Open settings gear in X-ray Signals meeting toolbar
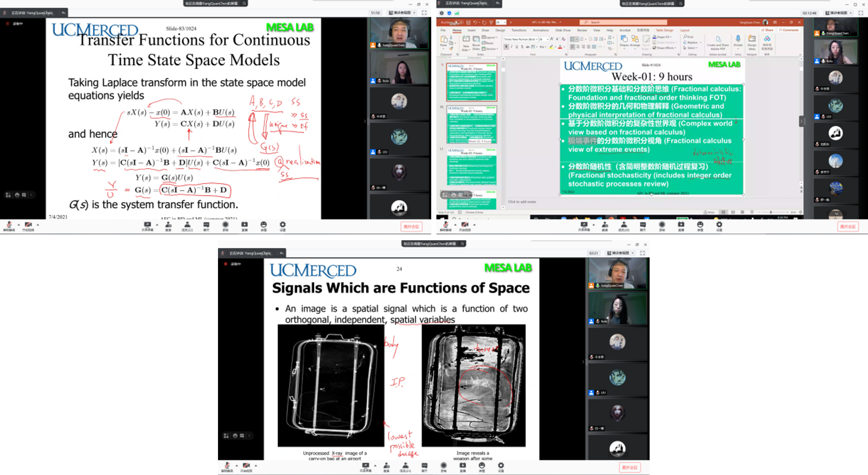Image resolution: width=868 pixels, height=475 pixels. coord(501,466)
